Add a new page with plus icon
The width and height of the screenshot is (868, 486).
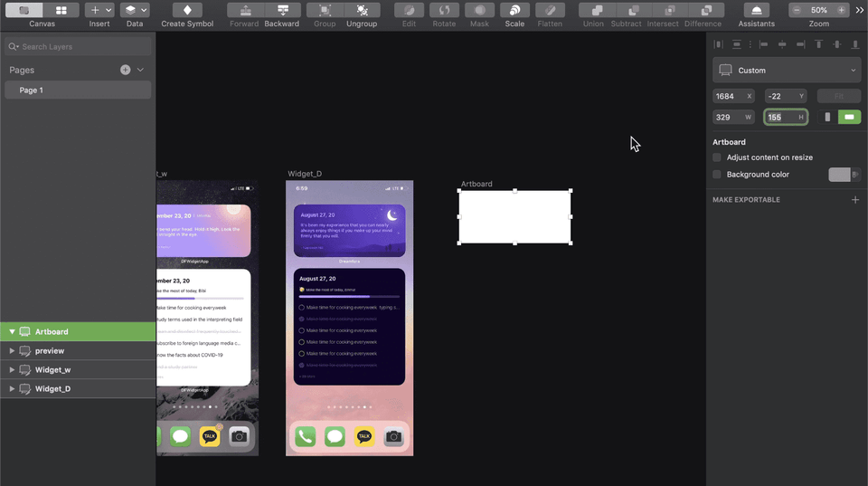click(126, 70)
